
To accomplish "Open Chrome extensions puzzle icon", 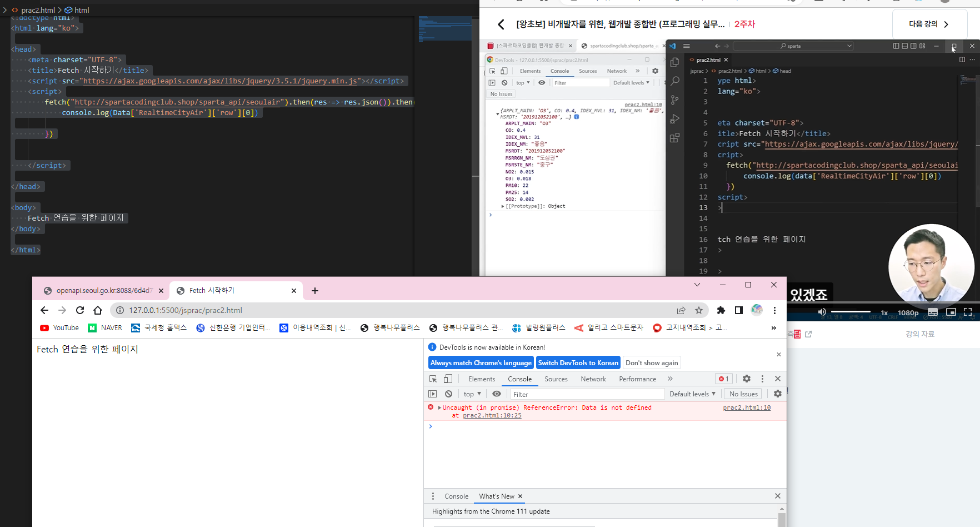I will click(x=721, y=310).
